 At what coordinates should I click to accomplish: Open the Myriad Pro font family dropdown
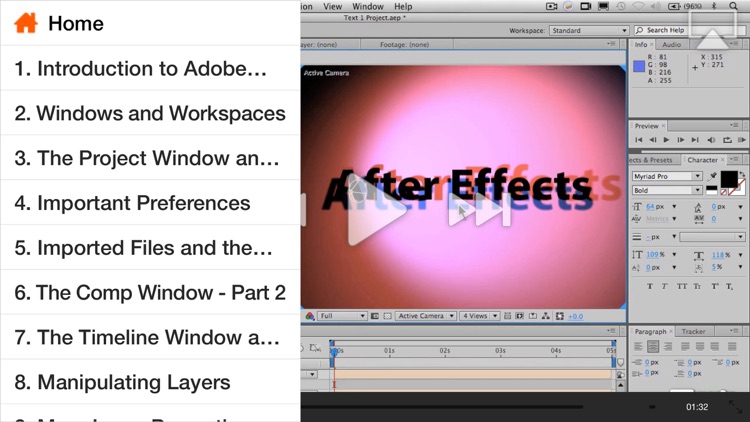point(667,176)
